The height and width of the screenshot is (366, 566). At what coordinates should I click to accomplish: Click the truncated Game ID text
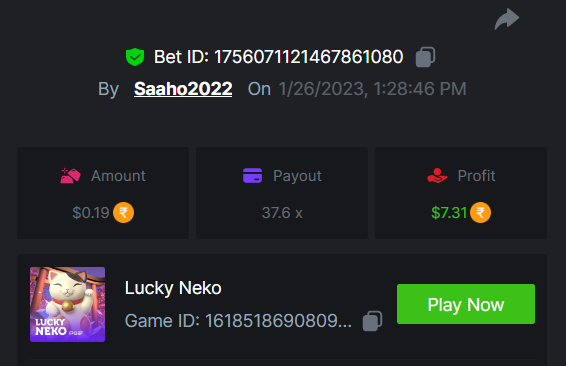pyautogui.click(x=238, y=321)
